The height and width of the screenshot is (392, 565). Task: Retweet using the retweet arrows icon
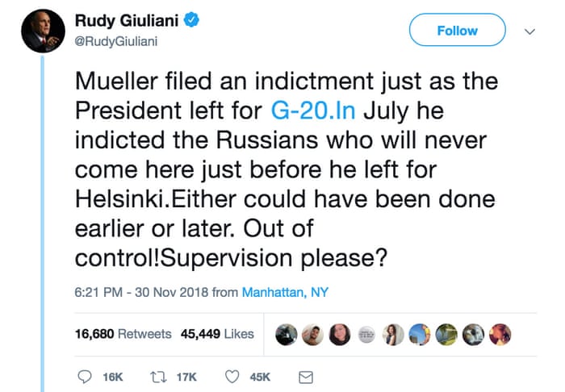pos(159,377)
